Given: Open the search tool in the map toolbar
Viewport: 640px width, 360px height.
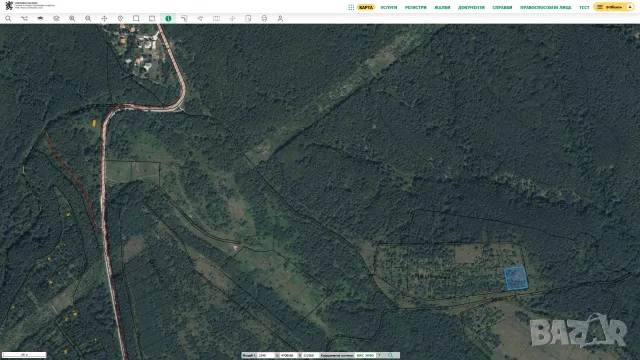Looking at the screenshot, I should (8, 18).
